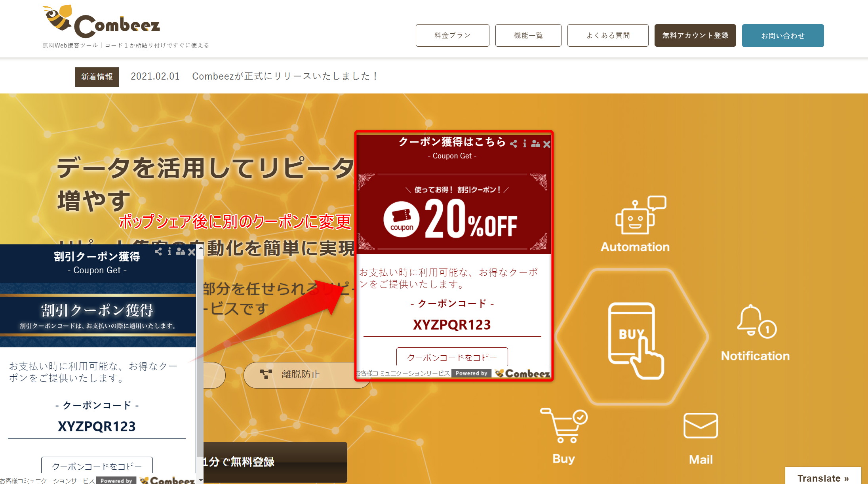
Task: Click user icon in red coupon popup
Action: (x=535, y=144)
